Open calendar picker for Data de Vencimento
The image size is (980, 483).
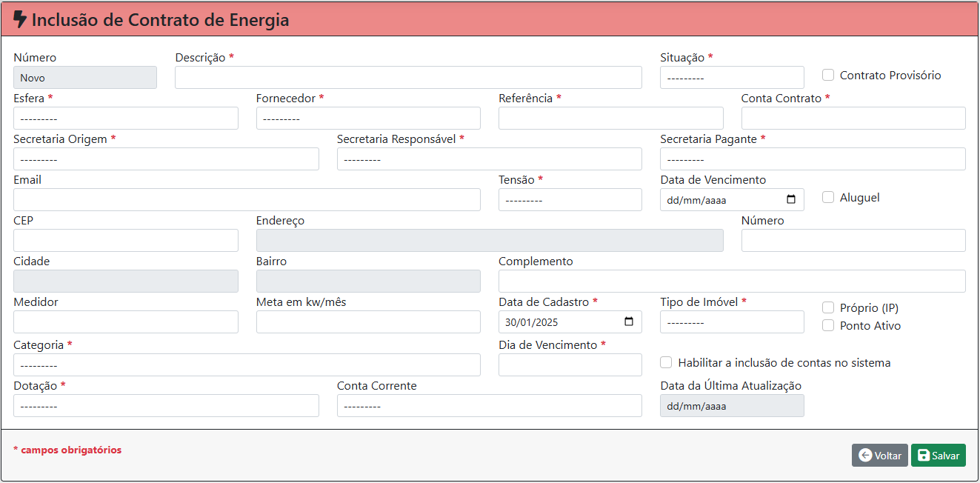tap(790, 199)
